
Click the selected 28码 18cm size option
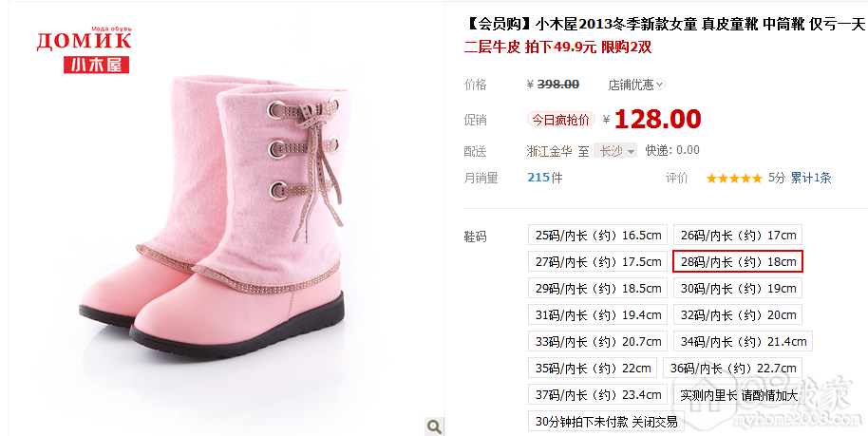pyautogui.click(x=738, y=261)
